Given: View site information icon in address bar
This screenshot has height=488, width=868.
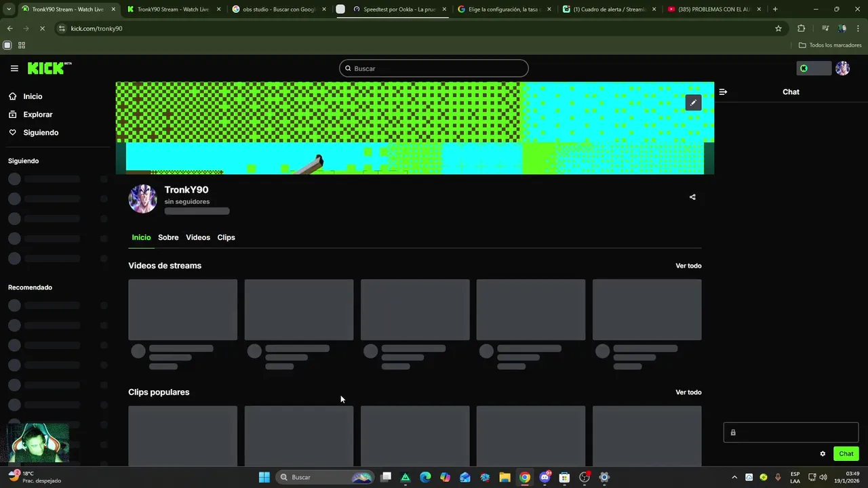Looking at the screenshot, I should 62,28.
